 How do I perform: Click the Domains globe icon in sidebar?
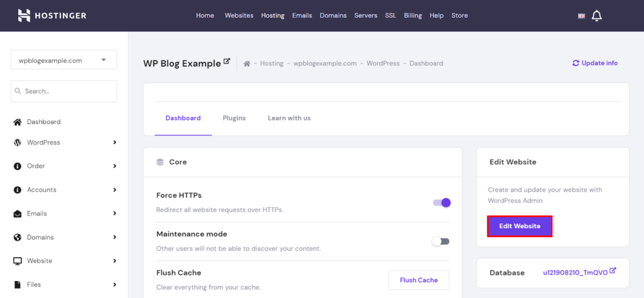[x=17, y=237]
